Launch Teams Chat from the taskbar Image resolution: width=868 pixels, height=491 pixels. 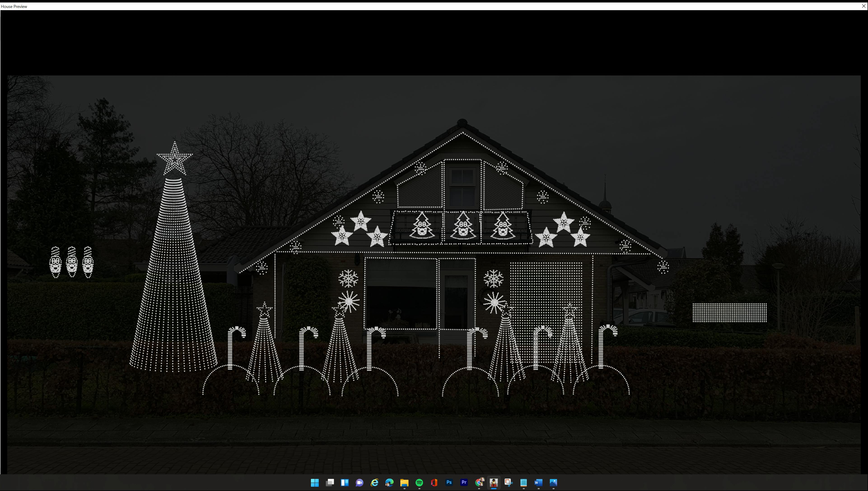(x=359, y=483)
